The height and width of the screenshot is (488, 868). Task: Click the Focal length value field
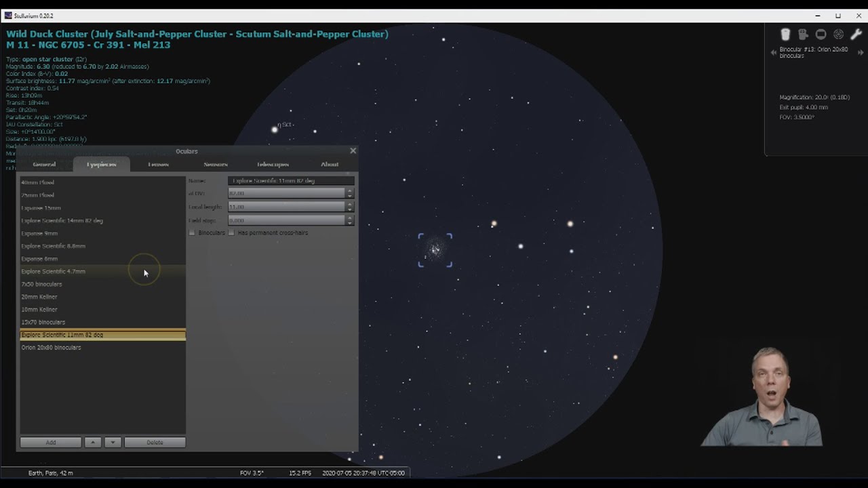[x=287, y=207]
